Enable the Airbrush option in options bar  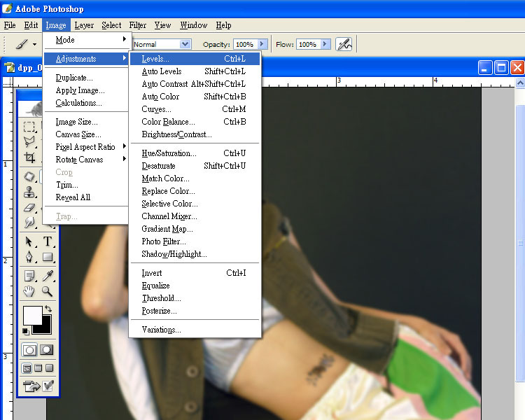343,44
